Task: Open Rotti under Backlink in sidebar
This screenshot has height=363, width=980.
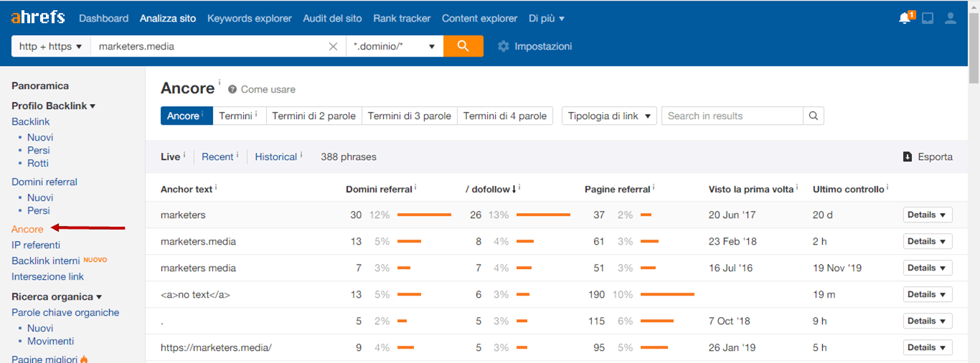Action: tap(38, 164)
